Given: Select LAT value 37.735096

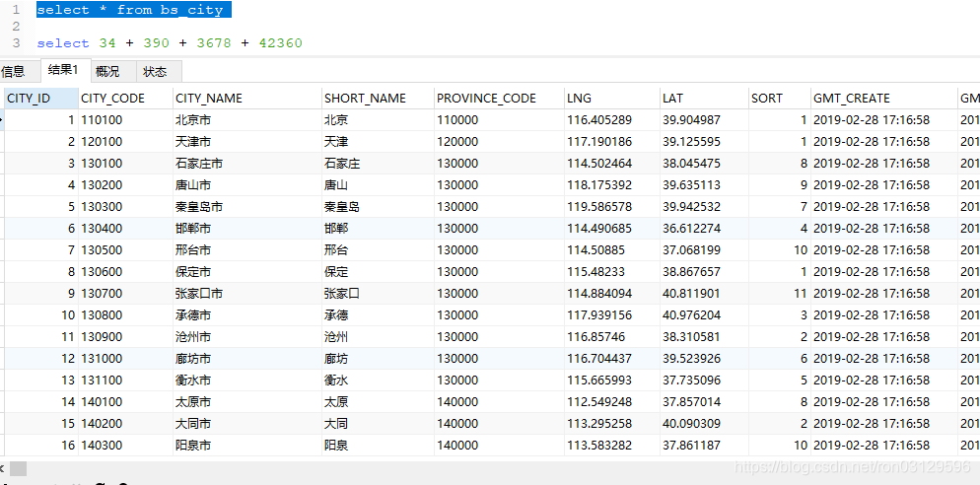Looking at the screenshot, I should (x=704, y=380).
